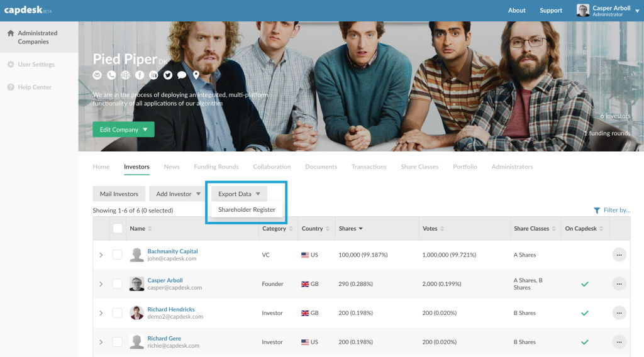
Task: Click the 1 funding rounds text
Action: 607,133
